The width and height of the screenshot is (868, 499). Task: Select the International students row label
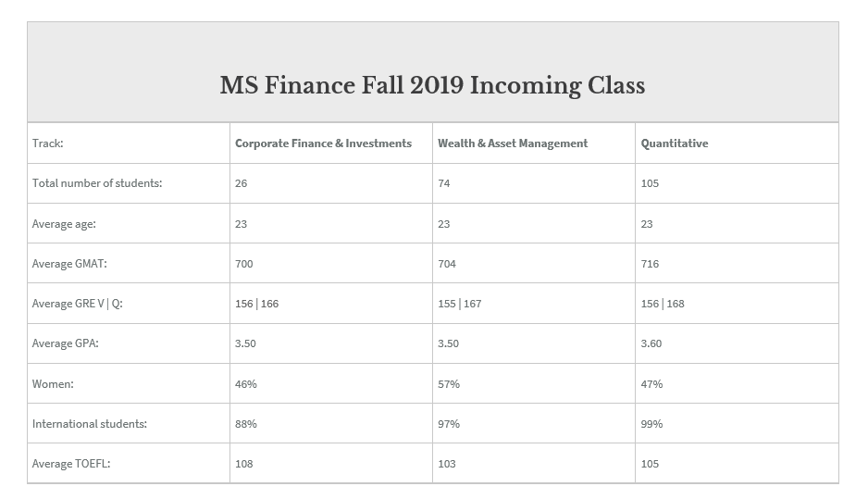(90, 424)
